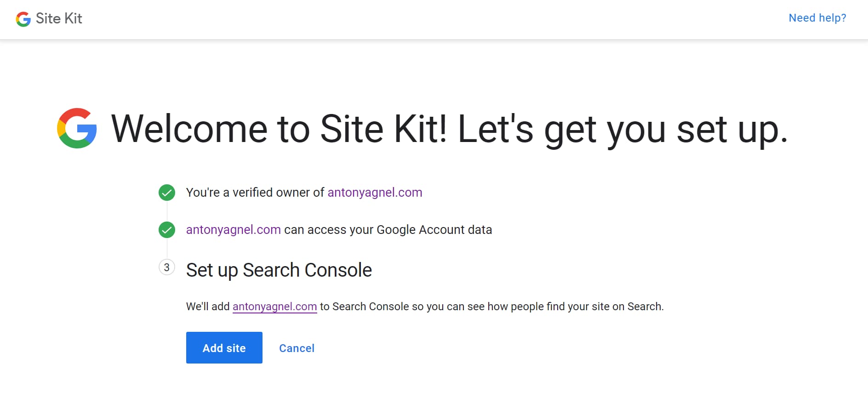The height and width of the screenshot is (415, 868).
Task: Open antonyagnel.com from the verified owner line
Action: coord(375,193)
